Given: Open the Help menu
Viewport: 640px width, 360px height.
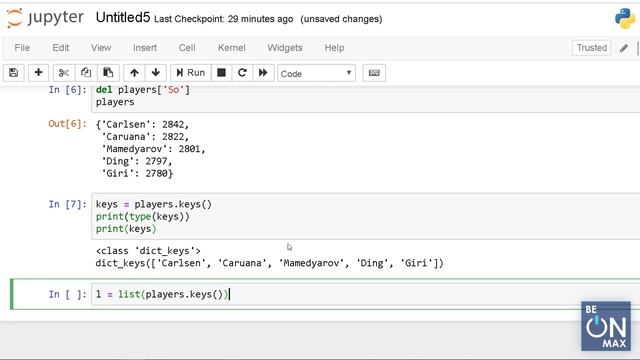Looking at the screenshot, I should coord(334,48).
